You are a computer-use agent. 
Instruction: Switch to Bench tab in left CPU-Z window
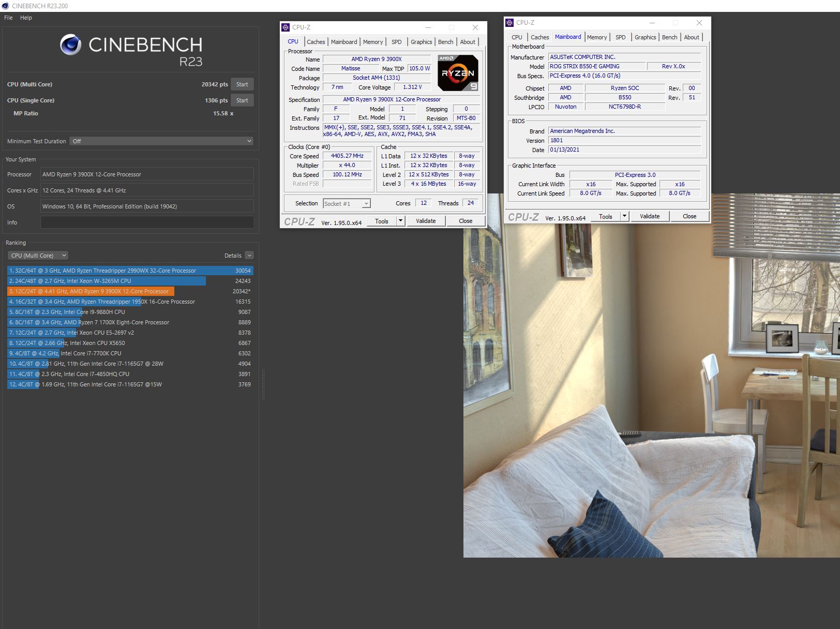click(446, 42)
